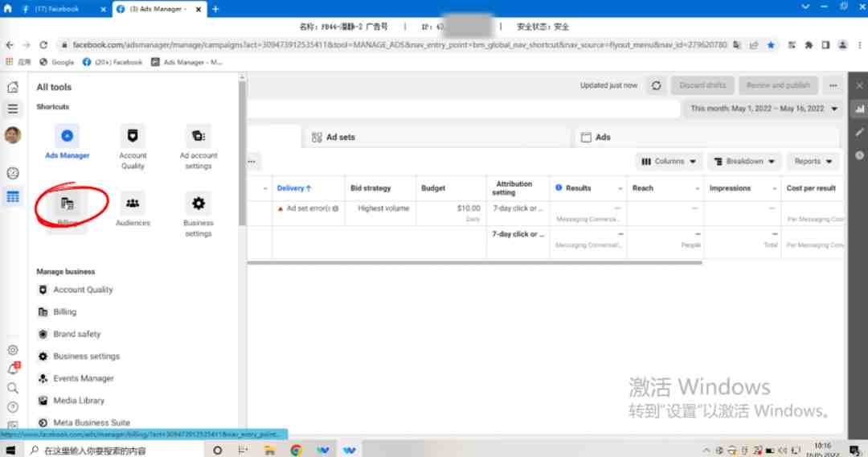The image size is (868, 457).
Task: Open account overview gauge icon
Action: [13, 173]
